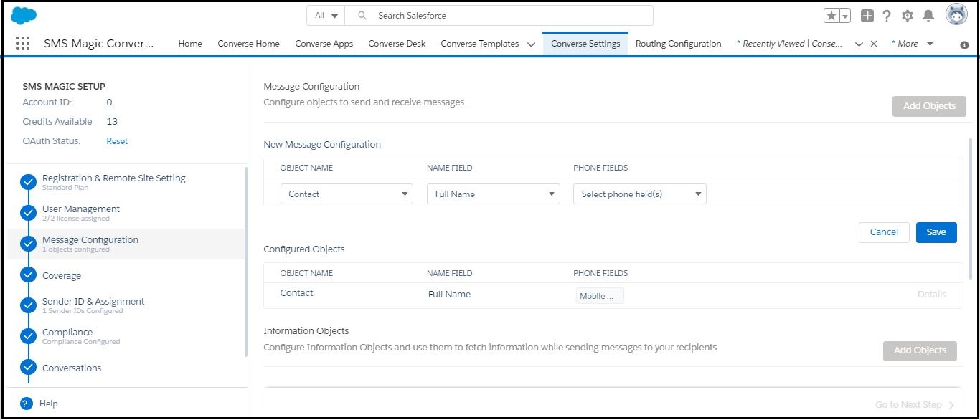Viewport: 980px width, 420px height.
Task: Open the favorites list dropdown arrow
Action: [x=845, y=16]
